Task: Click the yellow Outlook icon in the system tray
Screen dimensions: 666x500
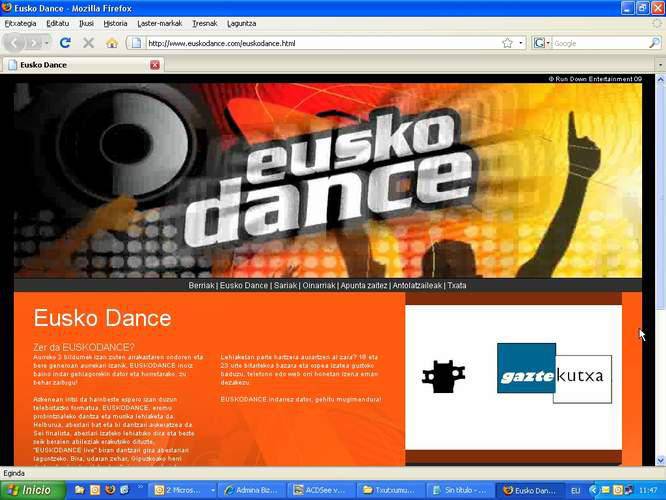Action: point(618,490)
